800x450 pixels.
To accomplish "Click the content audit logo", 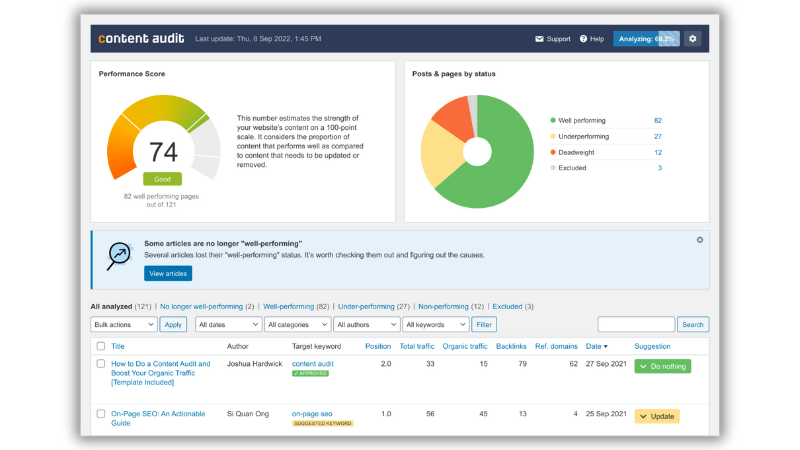I will pyautogui.click(x=141, y=39).
